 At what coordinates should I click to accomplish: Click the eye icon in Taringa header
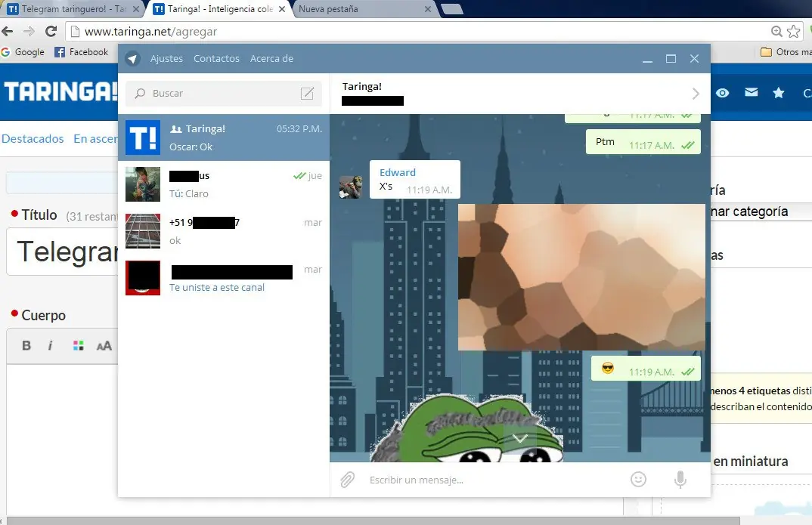coord(723,93)
